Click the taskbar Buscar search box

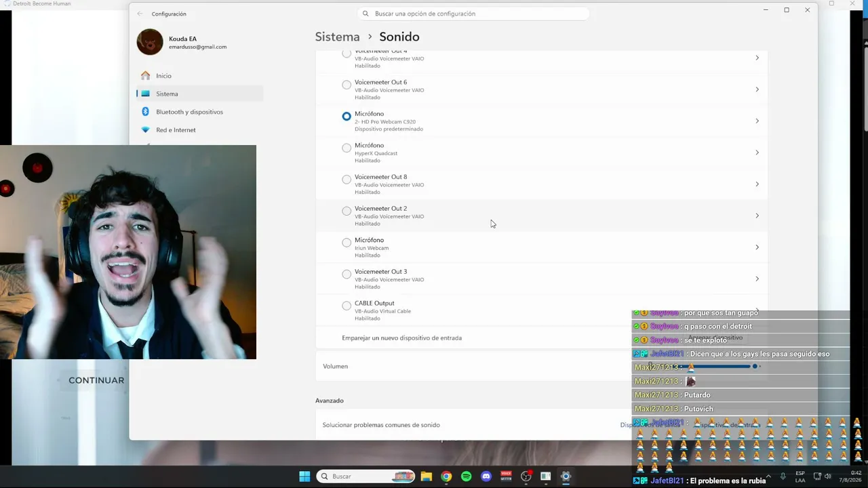tap(366, 476)
